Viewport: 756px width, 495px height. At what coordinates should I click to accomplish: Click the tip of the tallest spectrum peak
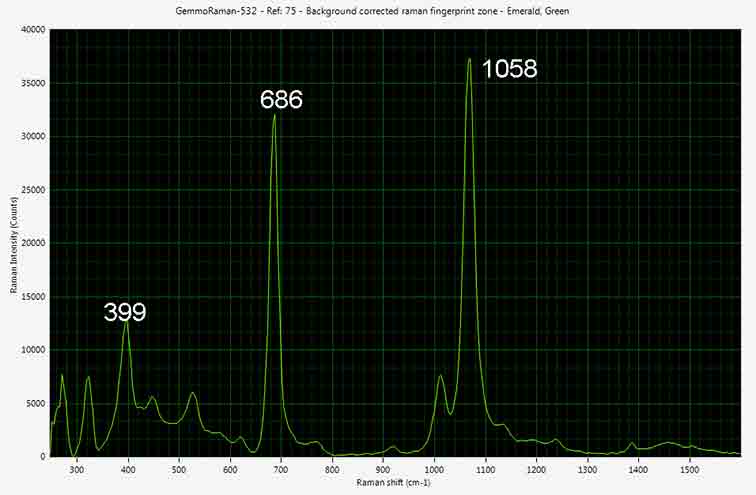pos(468,59)
